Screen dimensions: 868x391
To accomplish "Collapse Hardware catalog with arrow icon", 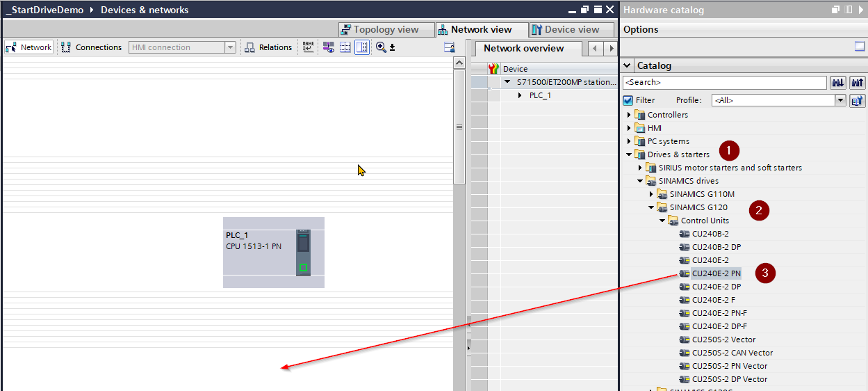I will (x=860, y=10).
